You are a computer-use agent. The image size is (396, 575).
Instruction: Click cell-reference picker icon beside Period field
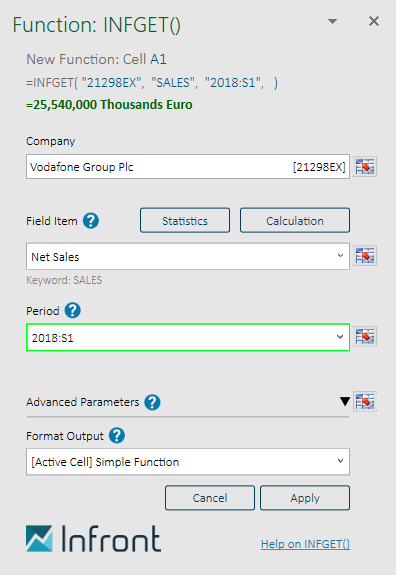coord(365,337)
